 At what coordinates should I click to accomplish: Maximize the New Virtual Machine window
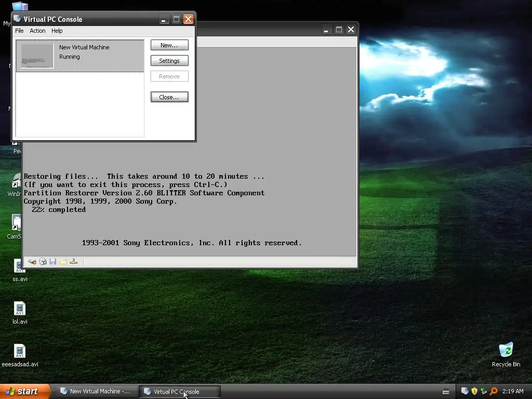tap(339, 30)
